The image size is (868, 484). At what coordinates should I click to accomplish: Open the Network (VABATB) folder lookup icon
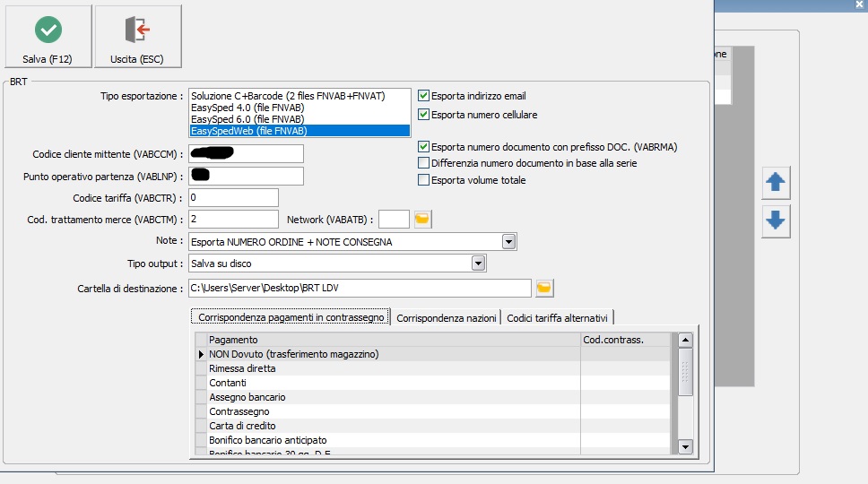(422, 219)
